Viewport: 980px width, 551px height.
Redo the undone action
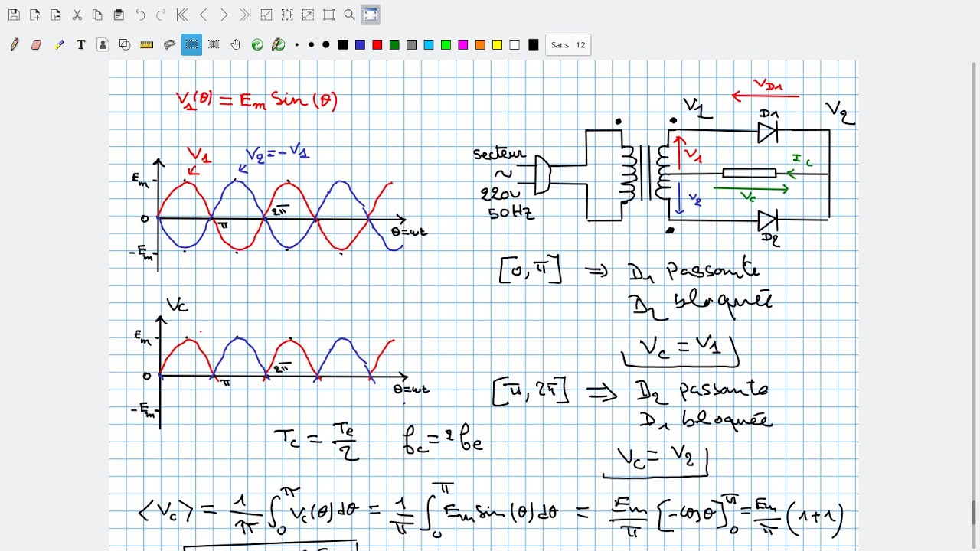[x=161, y=15]
